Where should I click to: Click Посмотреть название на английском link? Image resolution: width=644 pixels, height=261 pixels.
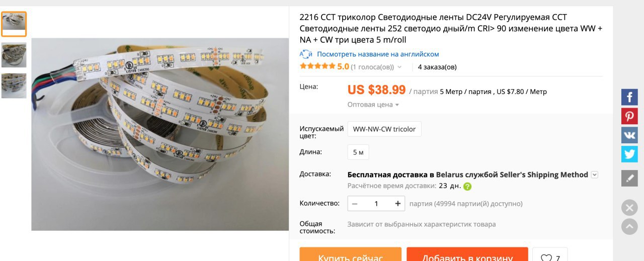click(378, 54)
